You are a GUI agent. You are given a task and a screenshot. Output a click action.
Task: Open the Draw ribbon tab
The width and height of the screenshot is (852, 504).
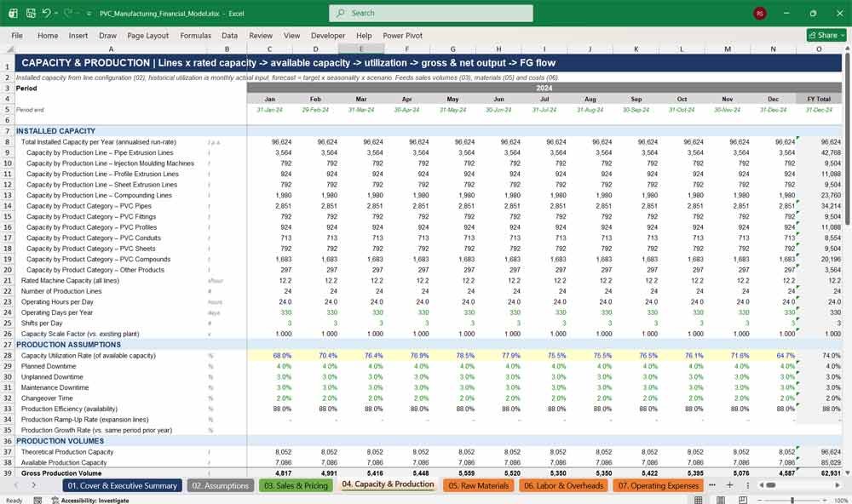click(x=107, y=35)
